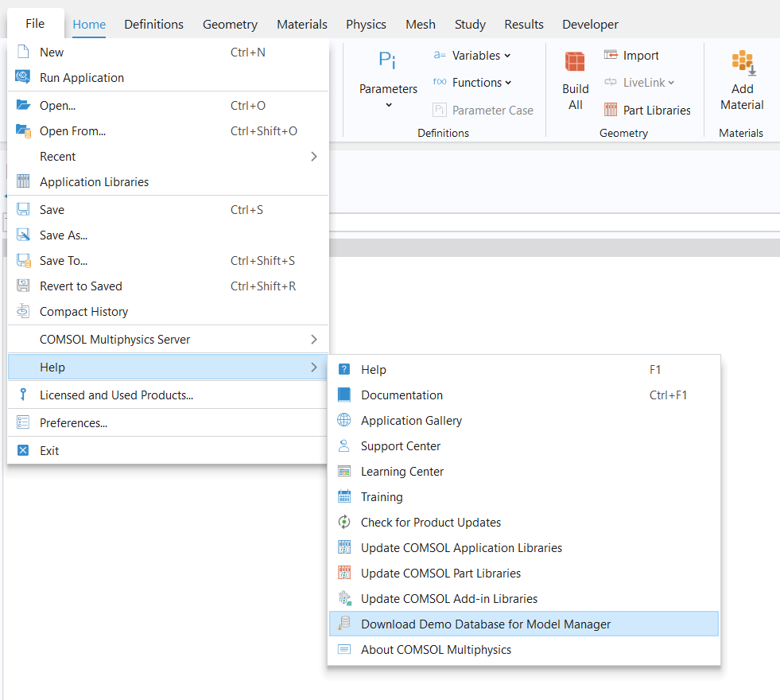This screenshot has width=780, height=700.
Task: Switch to the Results ribbon tab
Action: pyautogui.click(x=524, y=25)
